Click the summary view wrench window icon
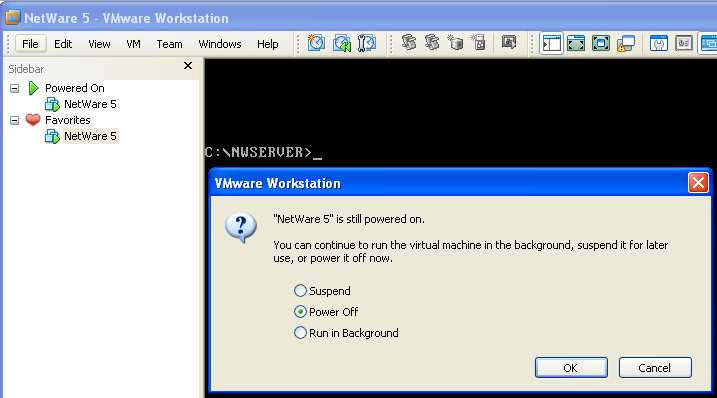The image size is (717, 398). point(658,43)
